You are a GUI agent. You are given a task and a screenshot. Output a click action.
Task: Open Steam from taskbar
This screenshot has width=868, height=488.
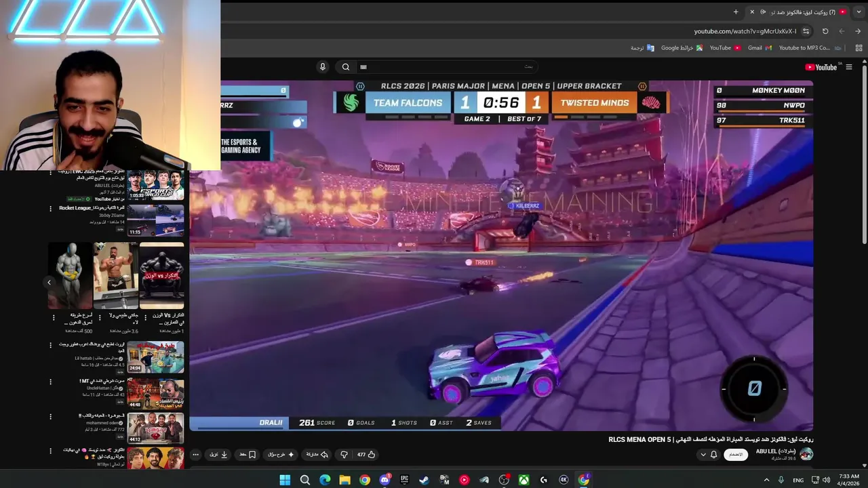(x=425, y=480)
